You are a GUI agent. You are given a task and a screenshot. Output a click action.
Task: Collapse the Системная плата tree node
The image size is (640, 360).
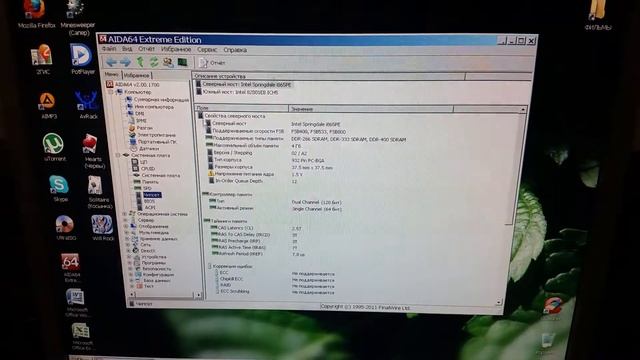[118, 155]
